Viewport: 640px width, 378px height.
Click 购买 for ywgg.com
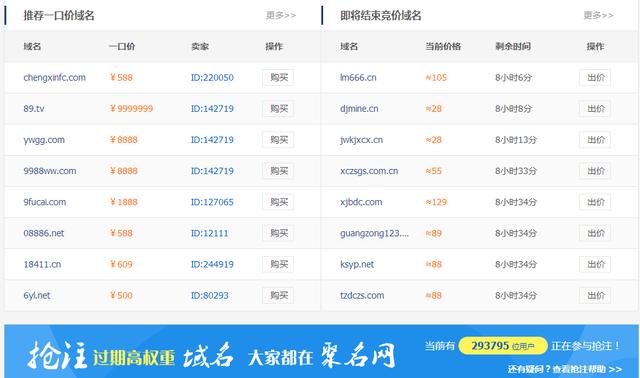278,140
